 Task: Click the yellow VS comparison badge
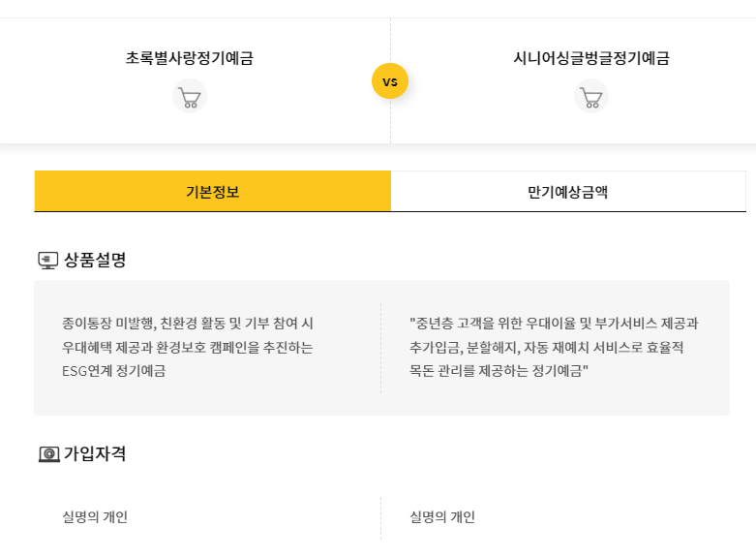click(x=390, y=81)
